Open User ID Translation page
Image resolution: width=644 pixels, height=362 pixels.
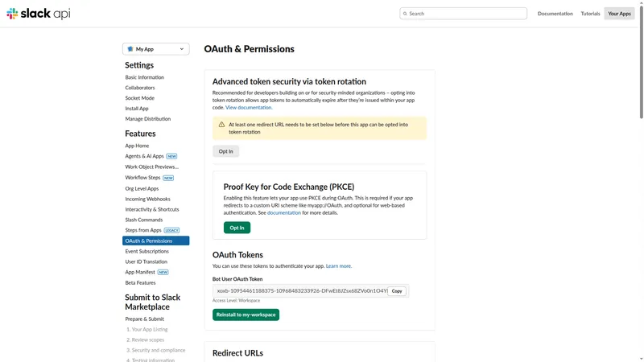pos(147,261)
